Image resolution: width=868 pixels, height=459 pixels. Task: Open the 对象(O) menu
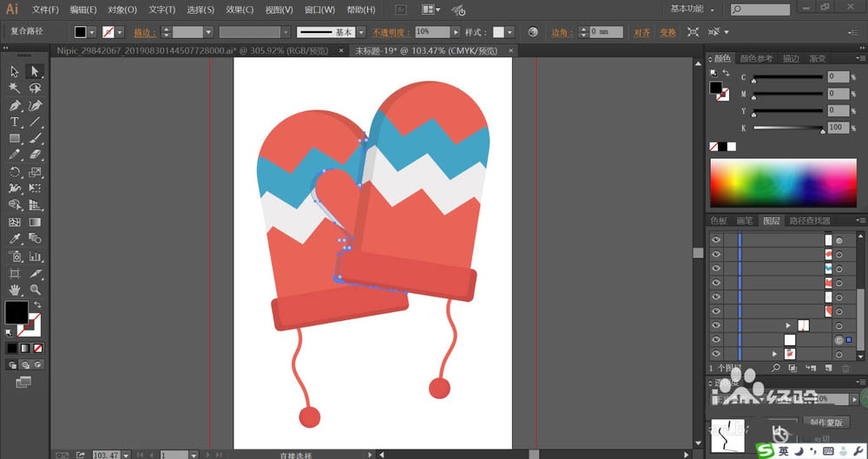point(122,10)
